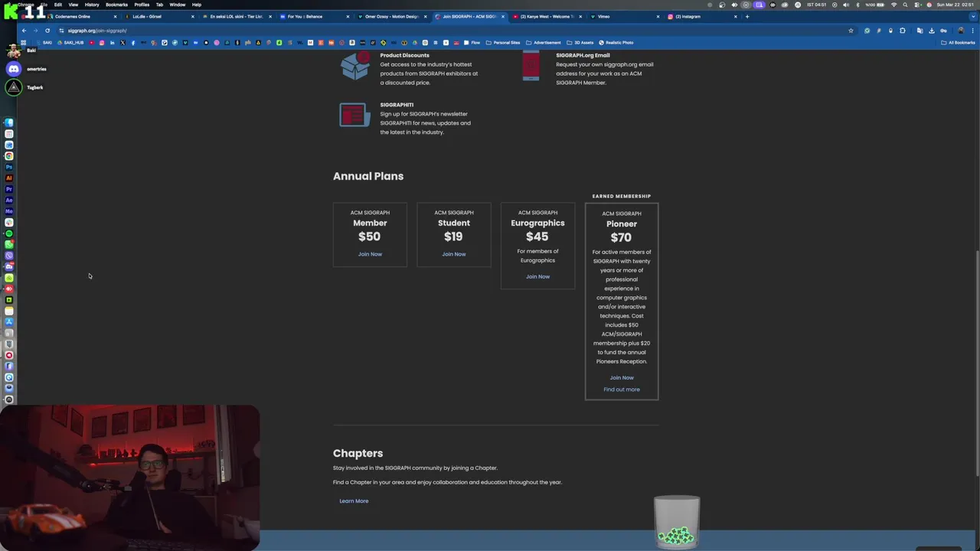Expand the All Bookmarks folder
This screenshot has width=980, height=551.
pos(958,43)
